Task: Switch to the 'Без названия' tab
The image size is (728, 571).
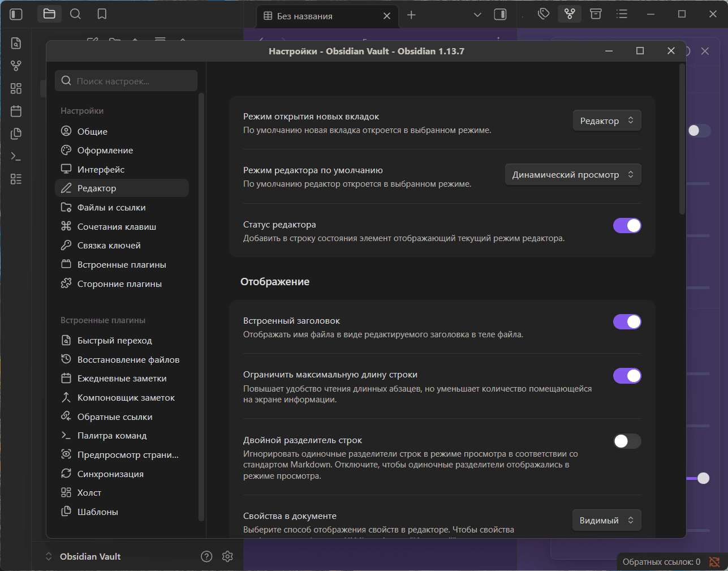Action: pyautogui.click(x=327, y=16)
